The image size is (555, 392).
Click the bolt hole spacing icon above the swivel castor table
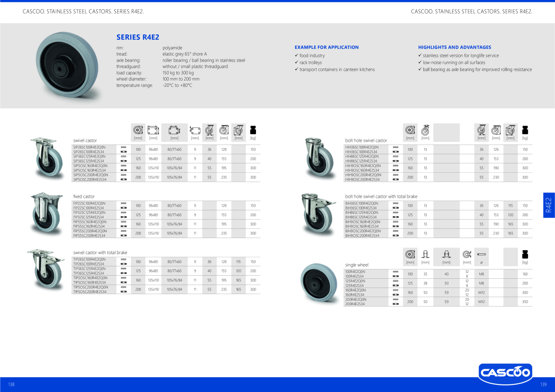click(174, 130)
